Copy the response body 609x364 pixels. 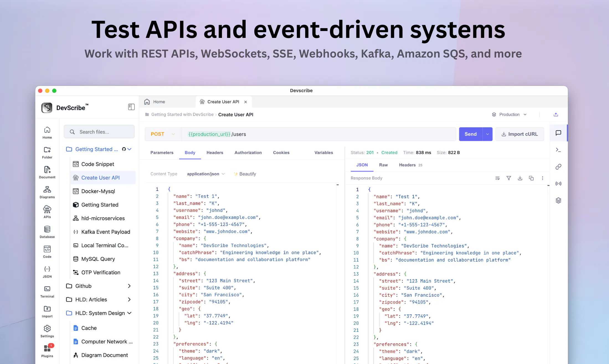coord(531,178)
